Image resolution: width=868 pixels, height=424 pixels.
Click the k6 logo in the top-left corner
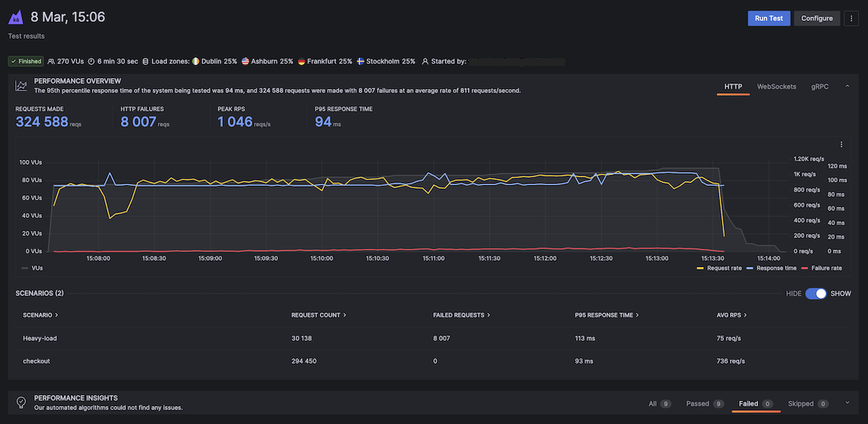pyautogui.click(x=15, y=16)
